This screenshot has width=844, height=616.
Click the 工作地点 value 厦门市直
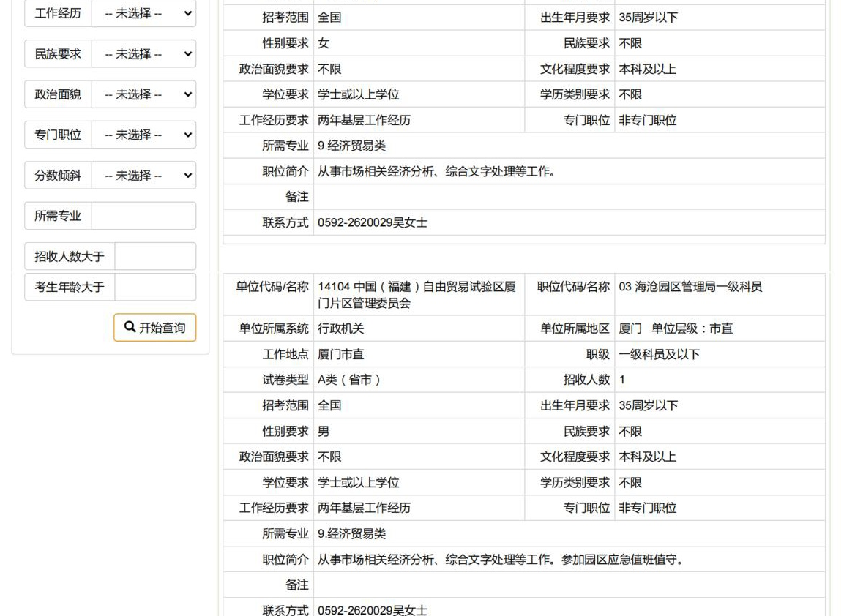click(340, 354)
